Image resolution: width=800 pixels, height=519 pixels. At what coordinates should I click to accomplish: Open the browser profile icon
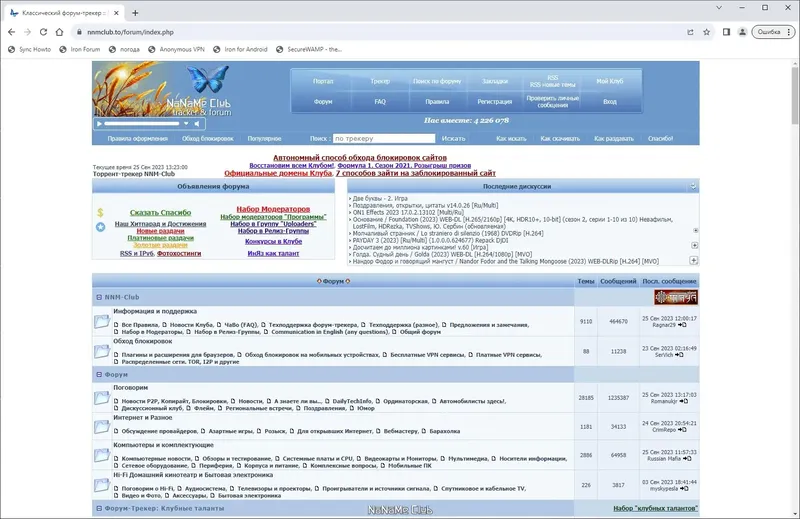pos(742,32)
